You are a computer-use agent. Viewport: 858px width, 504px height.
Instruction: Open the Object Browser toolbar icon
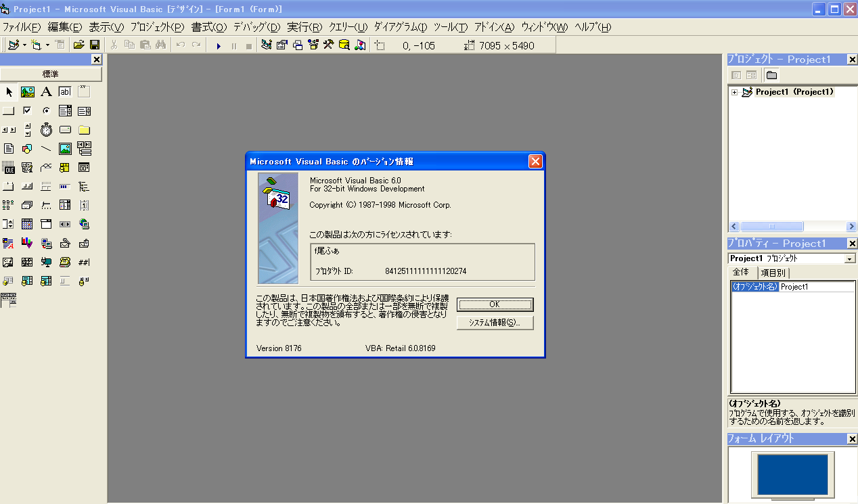click(313, 45)
